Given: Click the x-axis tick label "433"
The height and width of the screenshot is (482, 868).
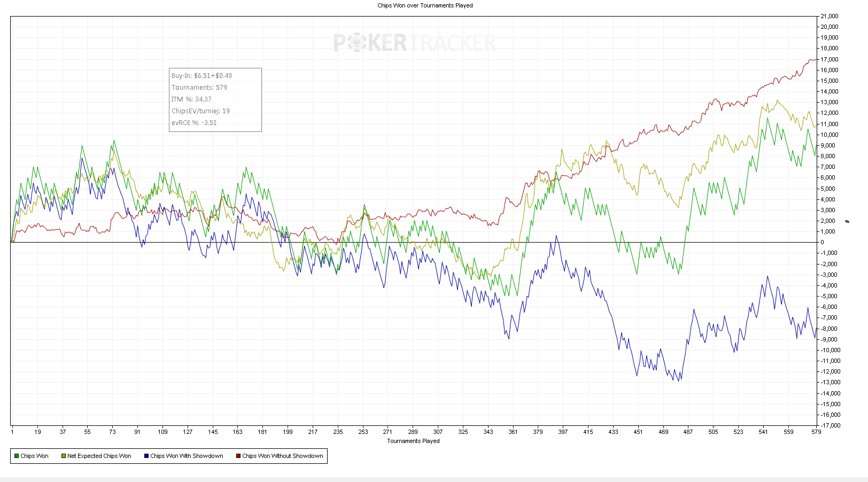Looking at the screenshot, I should pyautogui.click(x=613, y=432).
